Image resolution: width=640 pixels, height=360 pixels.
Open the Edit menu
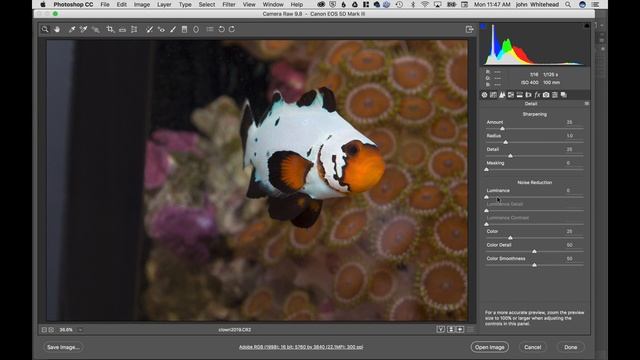point(122,4)
